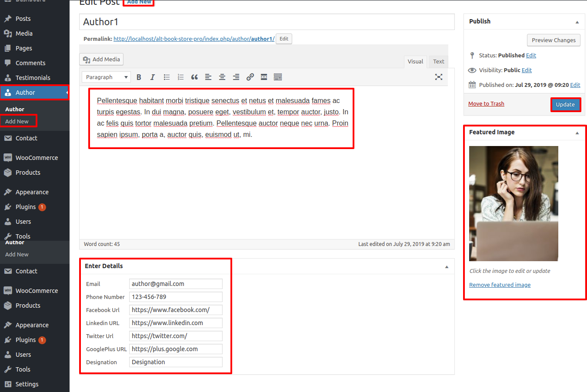Image resolution: width=587 pixels, height=392 pixels.
Task: Collapse the Publish panel
Action: click(577, 22)
